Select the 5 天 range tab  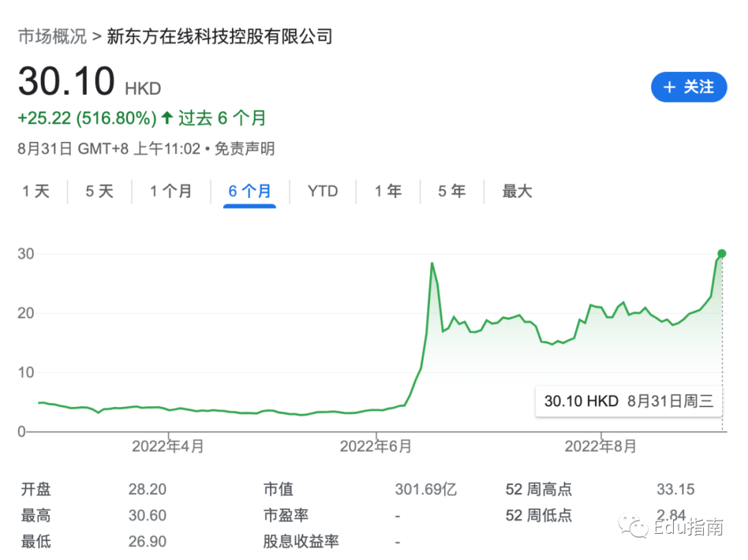pos(100,191)
